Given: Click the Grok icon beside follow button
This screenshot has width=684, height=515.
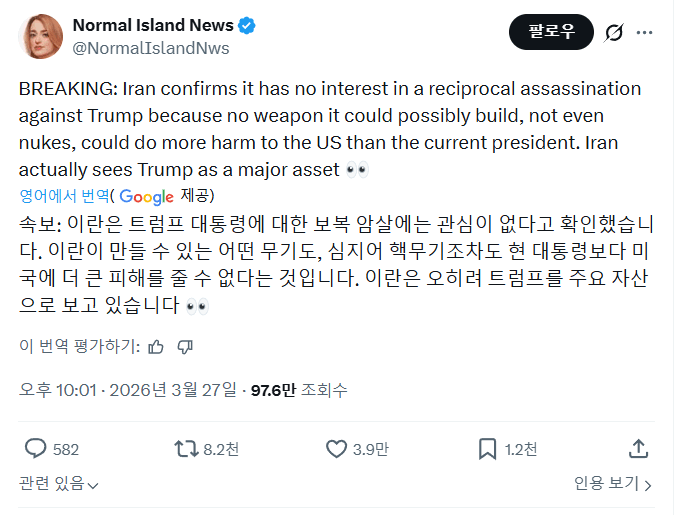Looking at the screenshot, I should [x=615, y=32].
